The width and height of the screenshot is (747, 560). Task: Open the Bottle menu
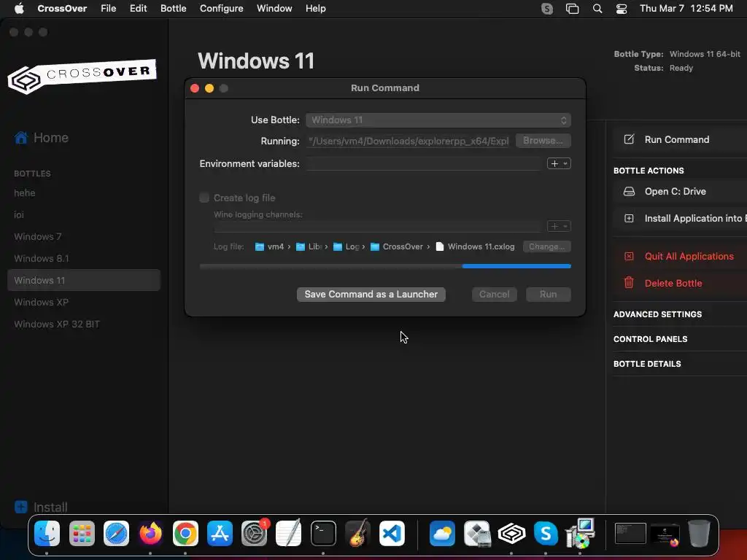click(x=174, y=9)
